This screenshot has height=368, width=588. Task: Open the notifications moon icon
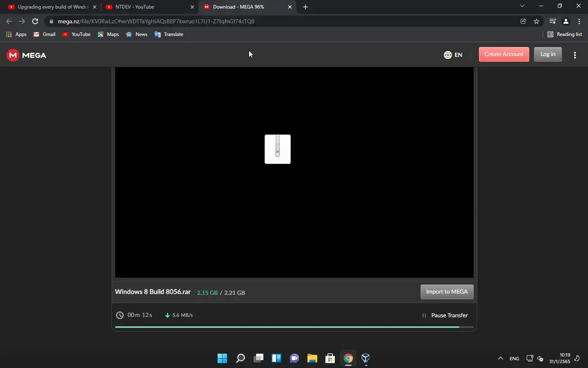(577, 359)
